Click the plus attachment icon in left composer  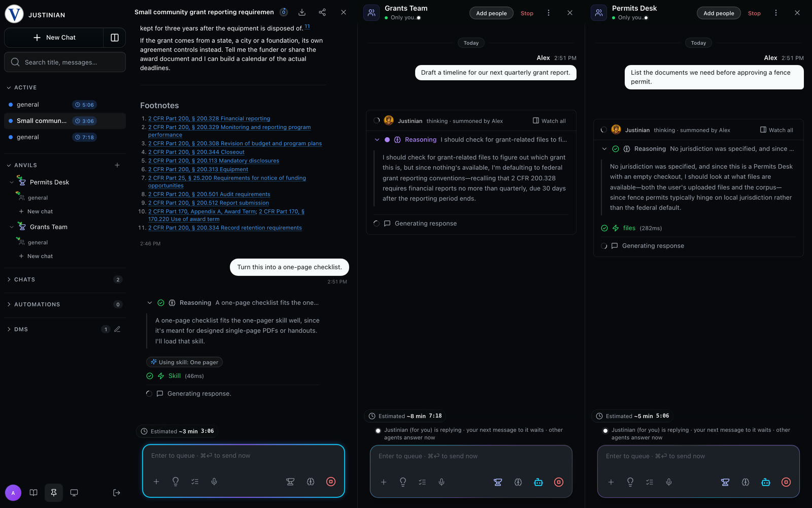(x=156, y=482)
